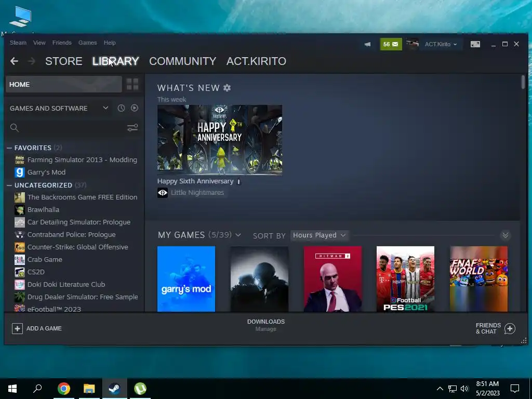532x399 pixels.
Task: Open the Windows Start menu
Action: [x=12, y=389]
